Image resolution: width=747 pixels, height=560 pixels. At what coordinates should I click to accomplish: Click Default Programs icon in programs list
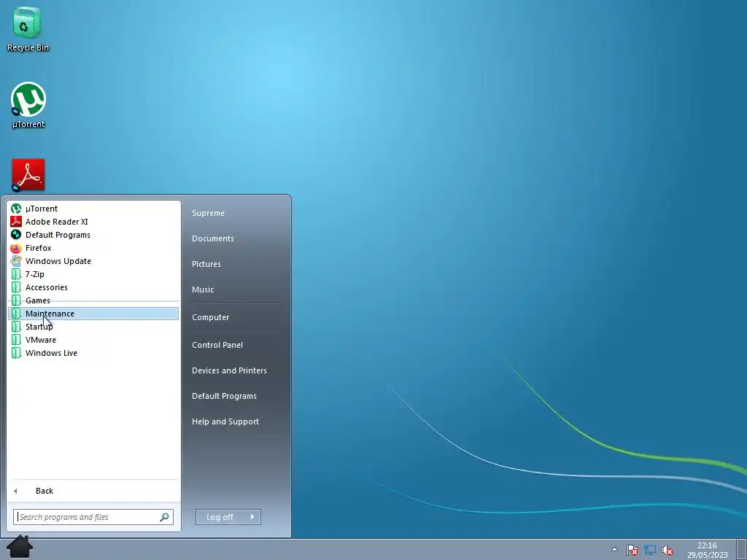pyautogui.click(x=16, y=235)
